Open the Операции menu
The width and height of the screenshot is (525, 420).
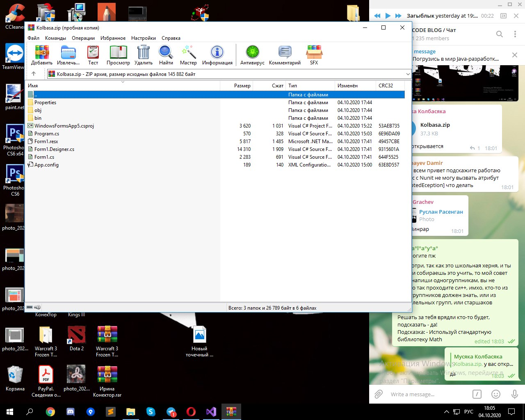click(x=83, y=38)
